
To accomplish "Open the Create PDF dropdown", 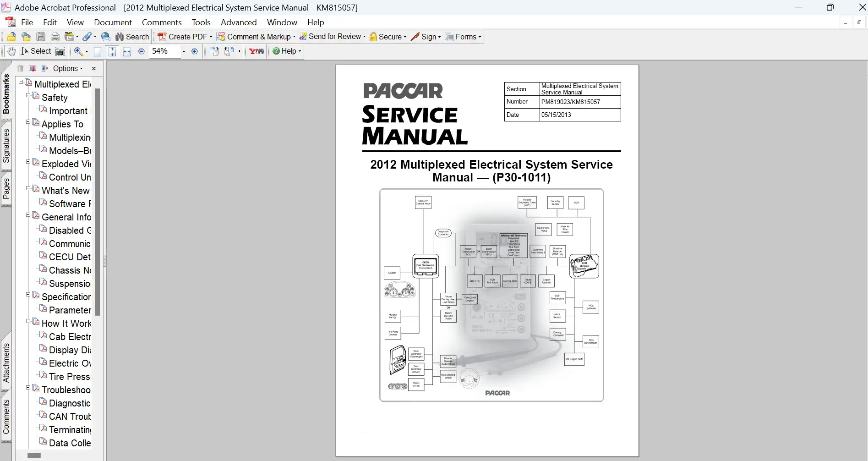I will (x=185, y=37).
